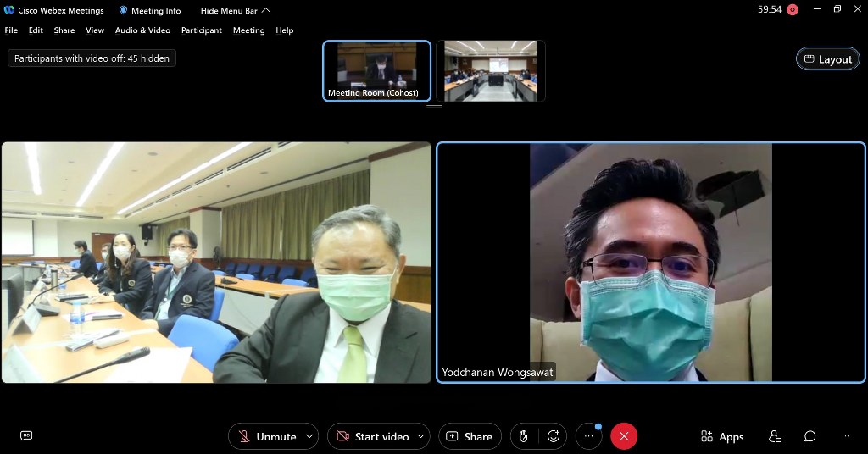Start video camera
Image resolution: width=868 pixels, height=454 pixels.
coord(373,436)
